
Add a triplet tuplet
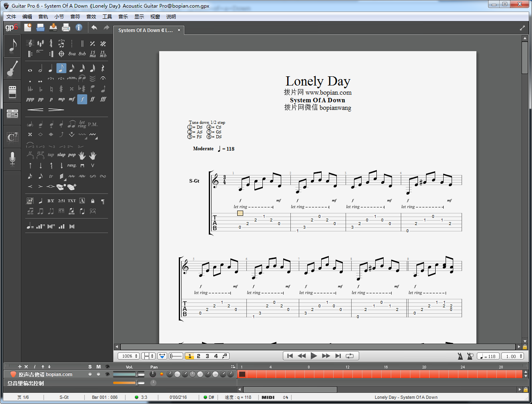coord(51,78)
